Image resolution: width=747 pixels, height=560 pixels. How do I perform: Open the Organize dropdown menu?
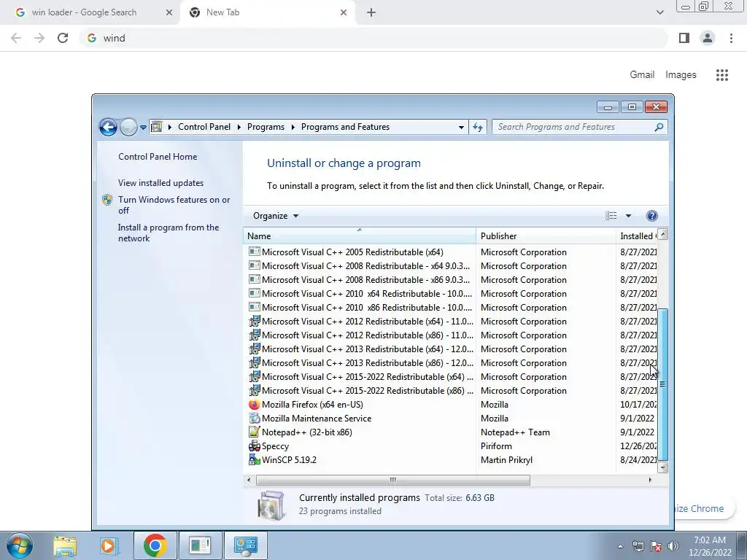(x=275, y=216)
